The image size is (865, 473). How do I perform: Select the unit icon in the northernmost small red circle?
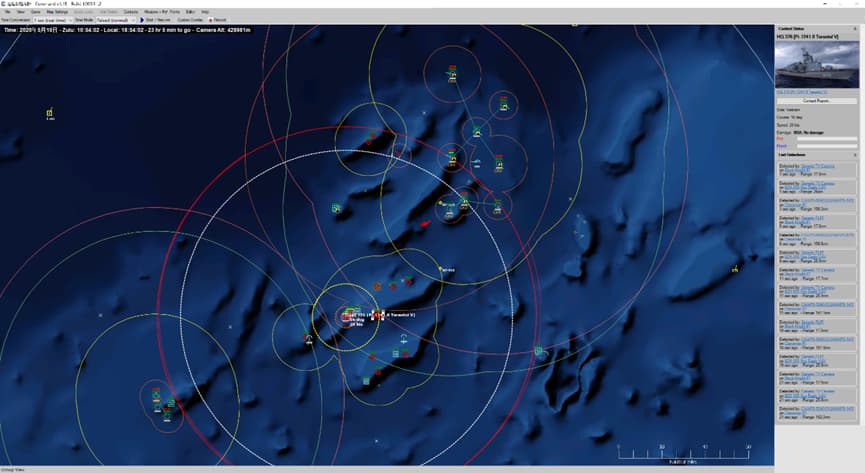pyautogui.click(x=452, y=74)
